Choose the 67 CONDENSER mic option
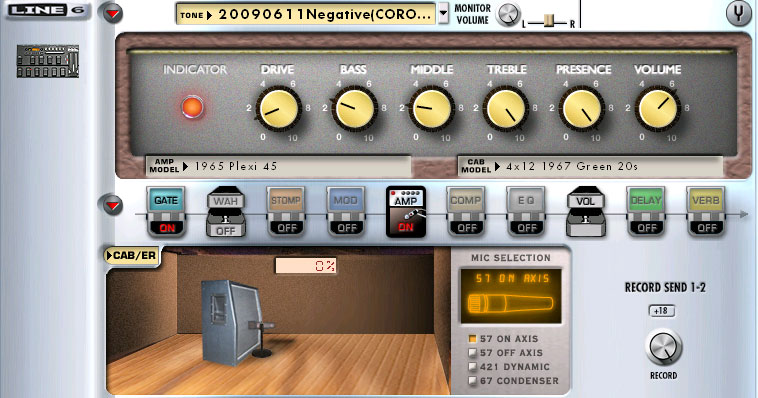This screenshot has height=398, width=758. tap(513, 381)
